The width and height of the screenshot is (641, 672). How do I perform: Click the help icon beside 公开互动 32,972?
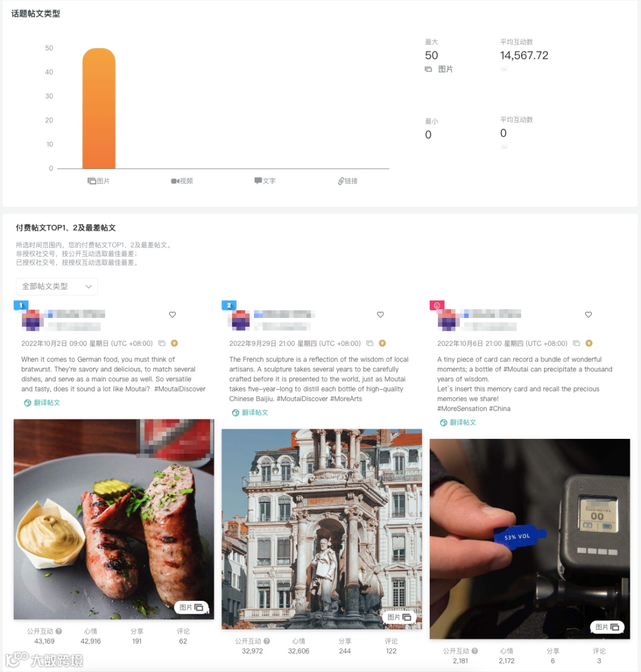coord(266,641)
